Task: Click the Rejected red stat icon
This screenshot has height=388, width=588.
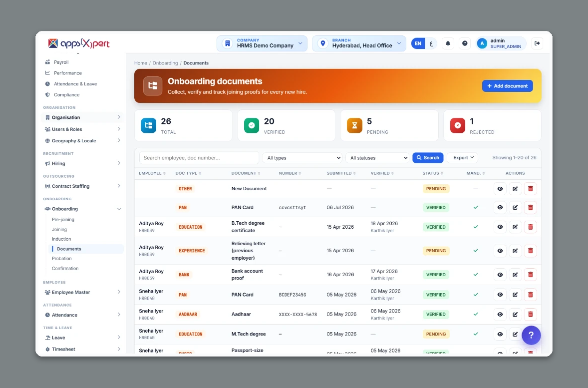Action: pos(458,125)
